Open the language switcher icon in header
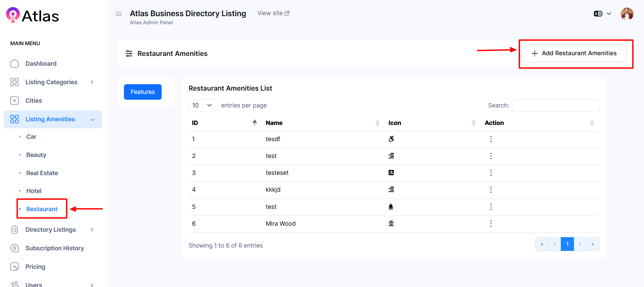This screenshot has height=287, width=644. [598, 14]
